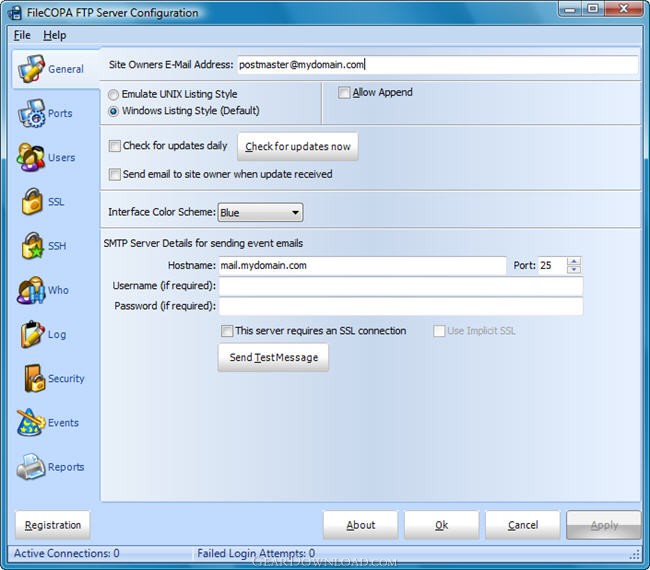
Task: Select Windows Listing Style (Default)
Action: pos(113,111)
